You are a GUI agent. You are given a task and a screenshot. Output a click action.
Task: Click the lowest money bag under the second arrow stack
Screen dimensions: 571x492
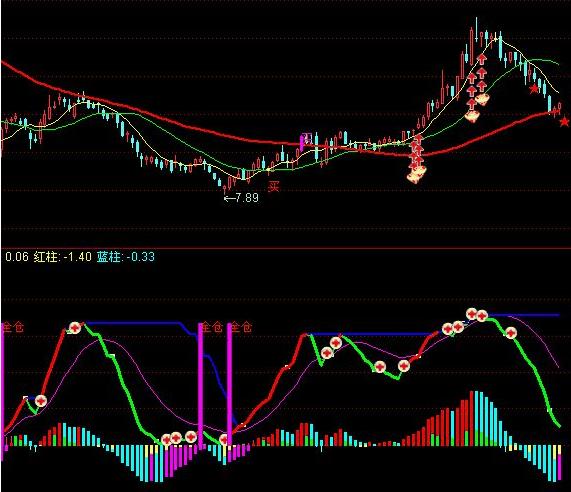[472, 117]
